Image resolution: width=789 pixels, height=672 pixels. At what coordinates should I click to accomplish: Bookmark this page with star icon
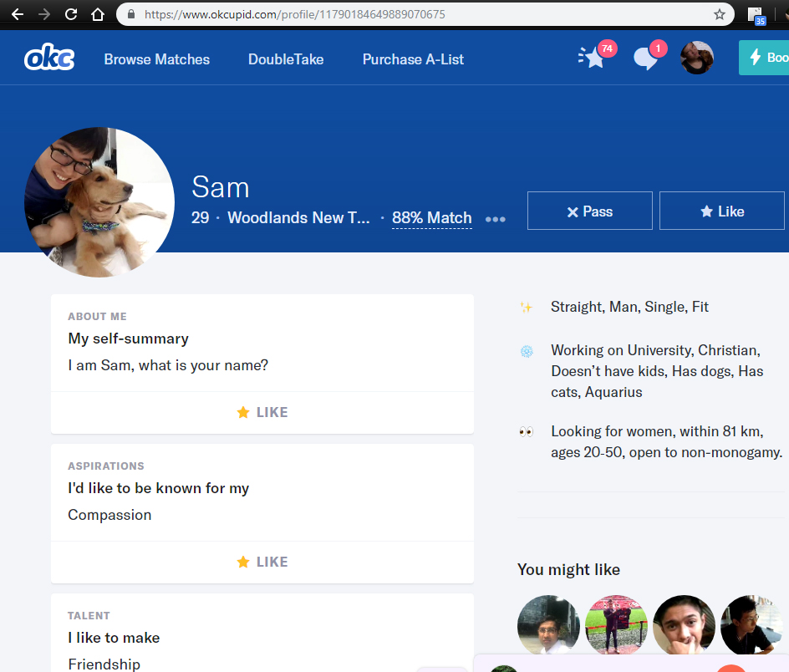[x=719, y=14]
